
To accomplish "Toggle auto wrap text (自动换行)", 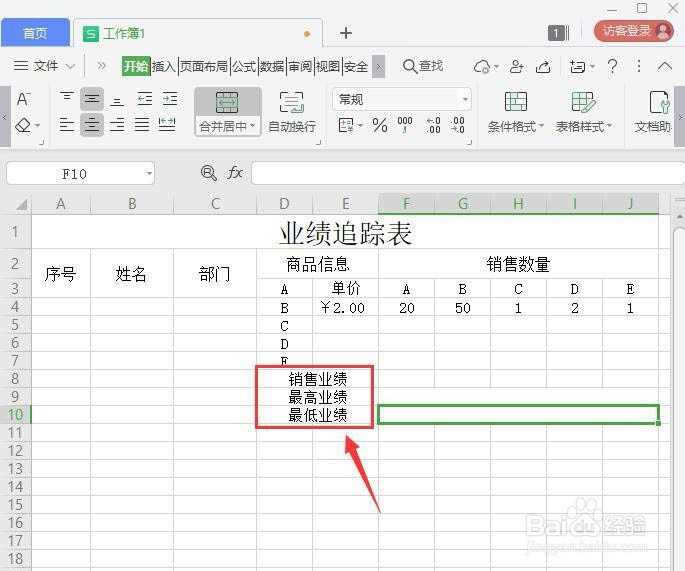I will (291, 112).
